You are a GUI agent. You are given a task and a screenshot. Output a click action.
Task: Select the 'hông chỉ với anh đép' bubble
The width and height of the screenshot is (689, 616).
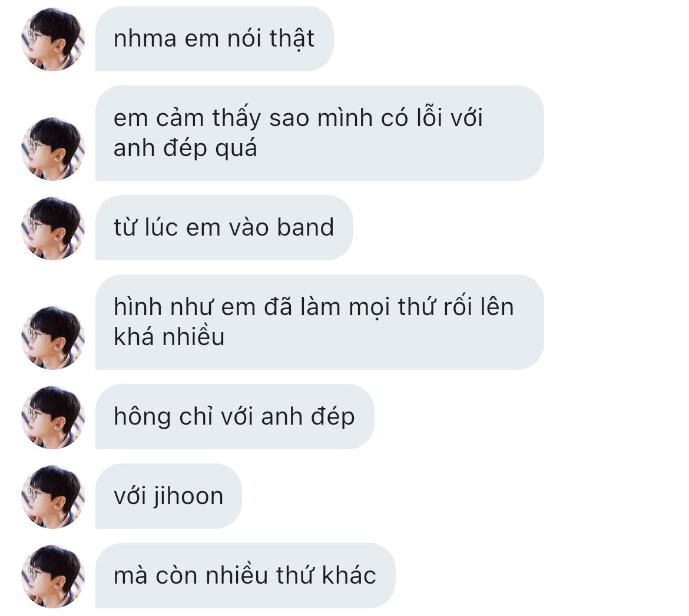pos(234,416)
